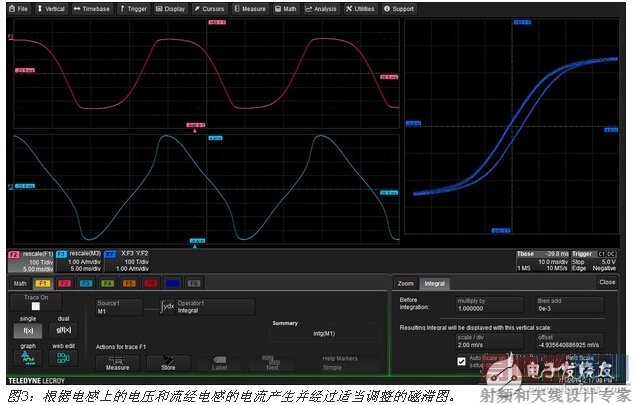This screenshot has height=405, width=634.
Task: Switch to the blue F7 tab
Action: (x=172, y=283)
